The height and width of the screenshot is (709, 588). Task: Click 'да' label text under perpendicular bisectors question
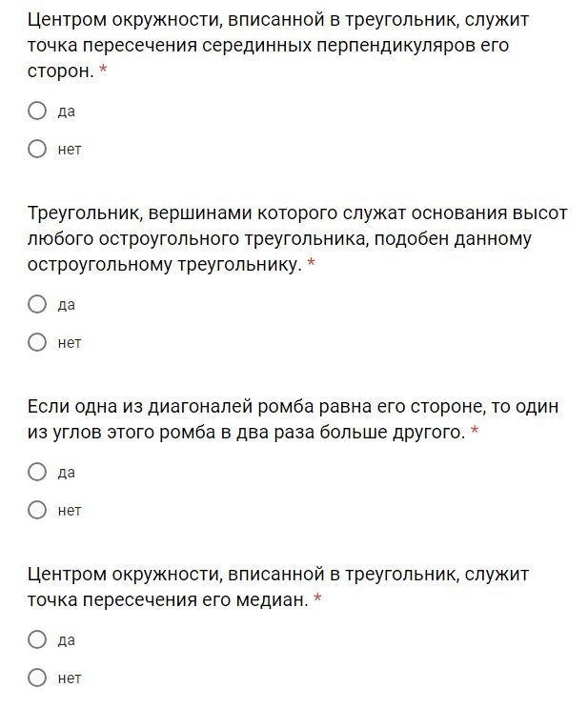click(x=67, y=111)
